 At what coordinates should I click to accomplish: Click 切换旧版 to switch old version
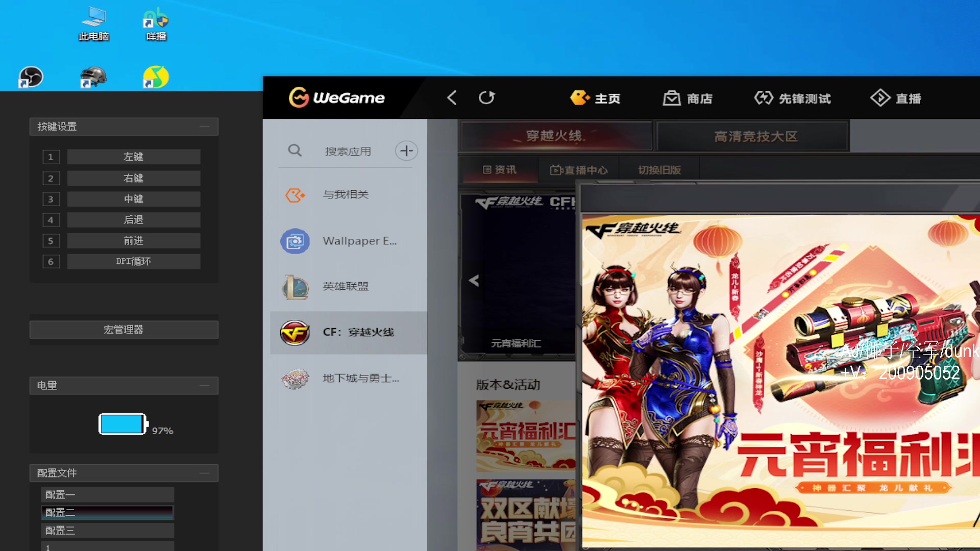pyautogui.click(x=659, y=170)
